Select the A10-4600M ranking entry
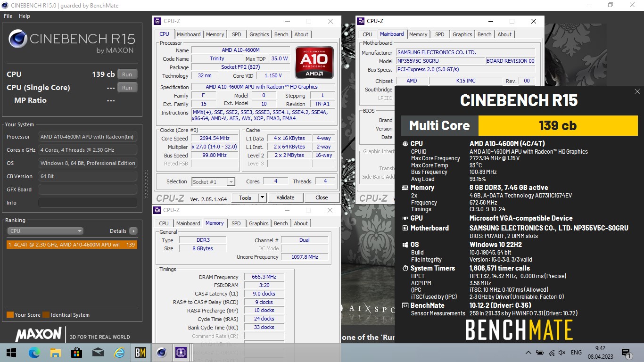Image resolution: width=644 pixels, height=362 pixels. click(x=72, y=245)
